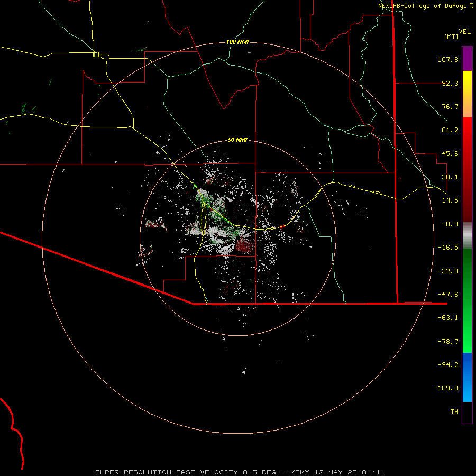This screenshot has width=476, height=476.
Task: Click the [KT] units label
Action: coord(452,36)
